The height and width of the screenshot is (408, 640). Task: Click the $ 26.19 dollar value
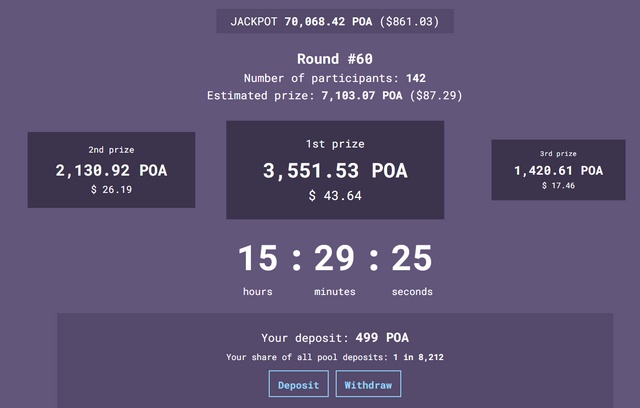point(111,189)
